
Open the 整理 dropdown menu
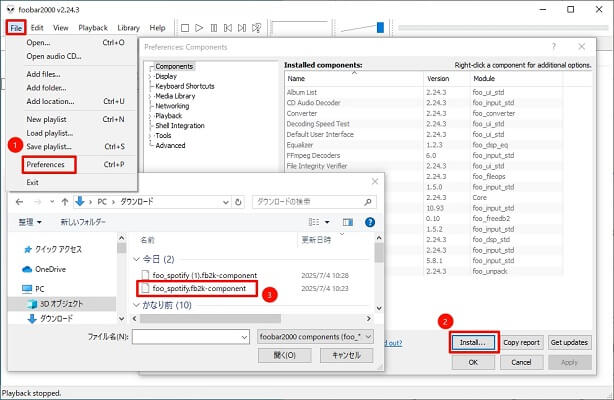click(x=30, y=222)
